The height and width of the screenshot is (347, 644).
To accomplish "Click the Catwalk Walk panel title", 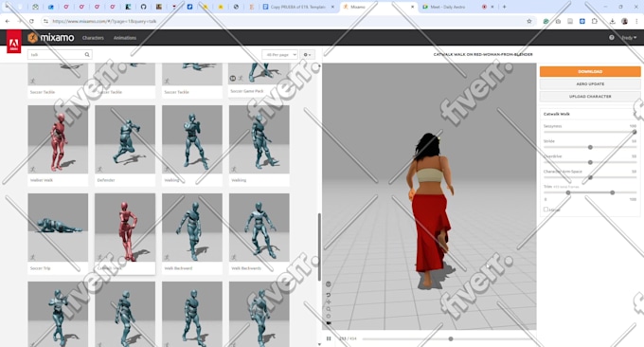I will click(x=557, y=114).
